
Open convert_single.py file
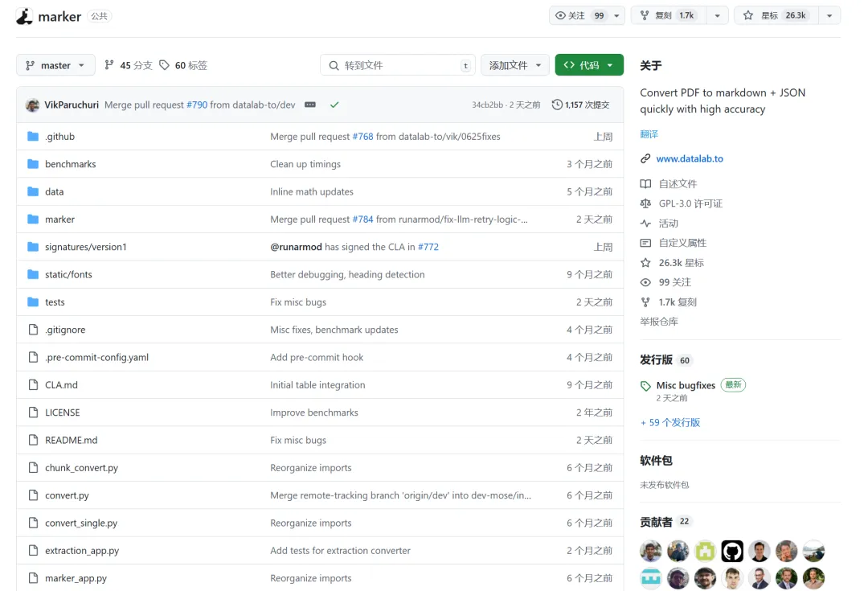tap(81, 523)
